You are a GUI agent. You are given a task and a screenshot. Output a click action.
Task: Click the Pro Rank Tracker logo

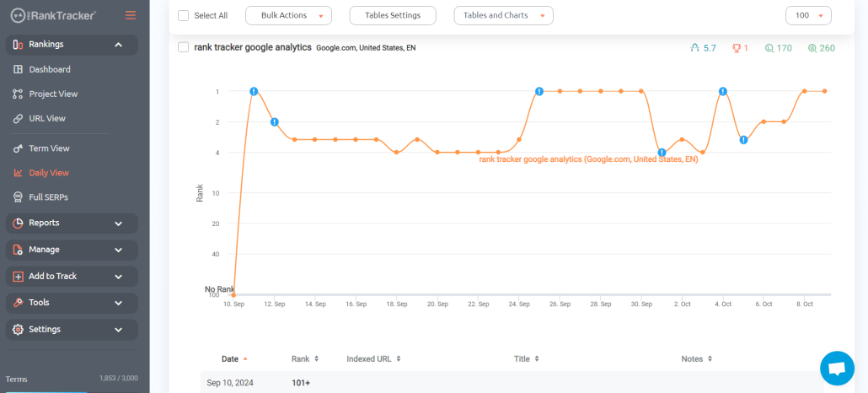point(54,15)
